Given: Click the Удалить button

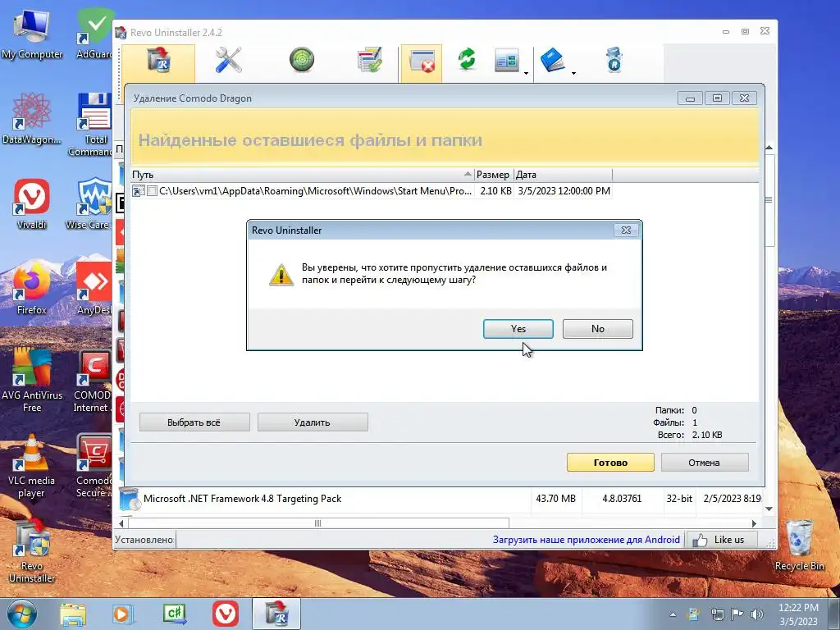Looking at the screenshot, I should [313, 422].
